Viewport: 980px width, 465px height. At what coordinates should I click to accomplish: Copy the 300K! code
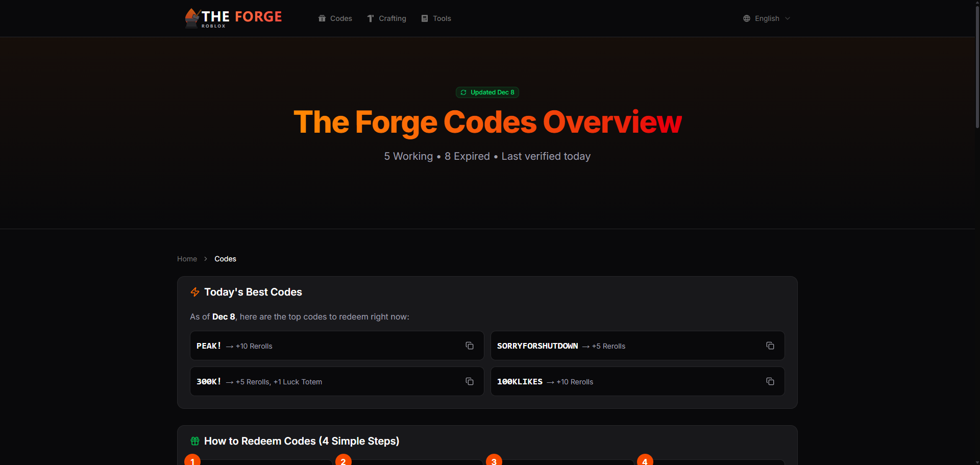[469, 381]
